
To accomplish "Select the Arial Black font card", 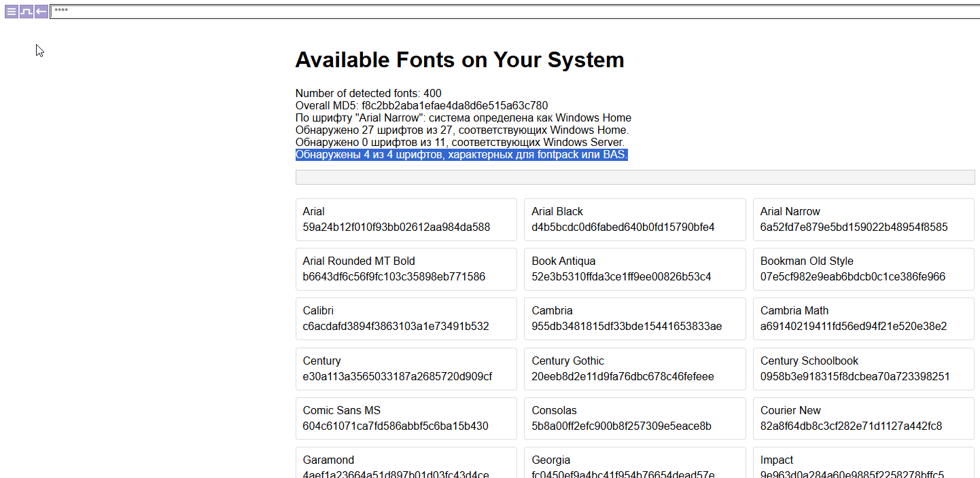I will pos(634,219).
